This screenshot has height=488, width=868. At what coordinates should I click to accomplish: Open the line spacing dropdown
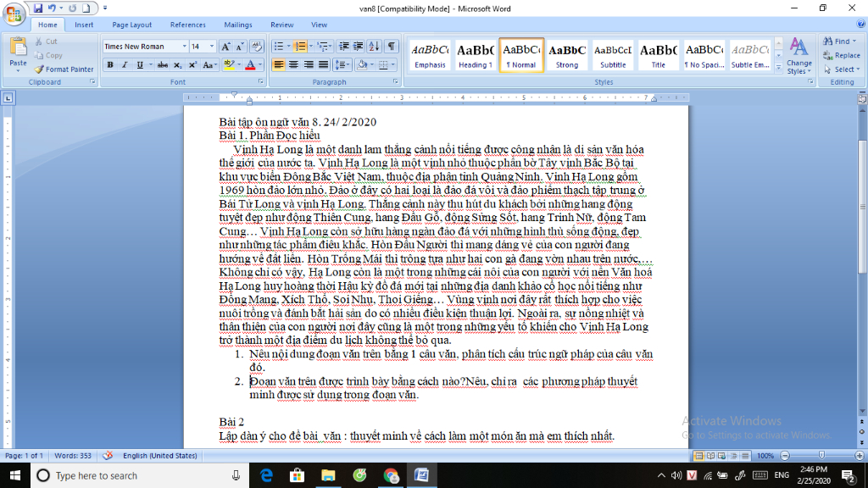pos(342,64)
